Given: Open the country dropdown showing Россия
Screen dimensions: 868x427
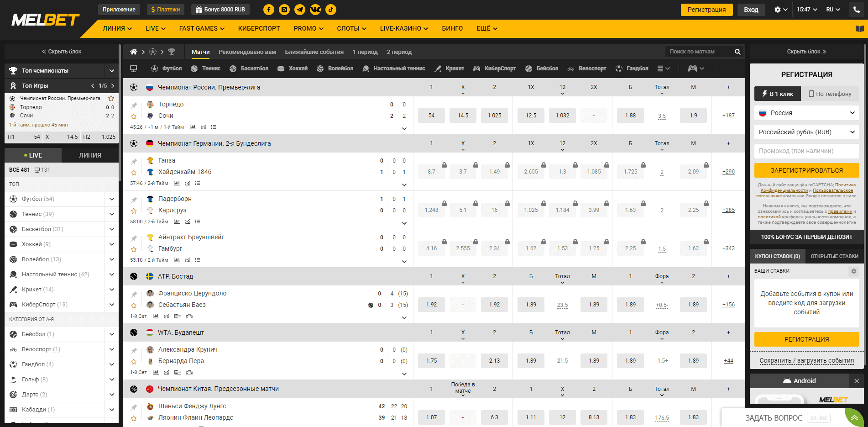Looking at the screenshot, I should coord(806,113).
